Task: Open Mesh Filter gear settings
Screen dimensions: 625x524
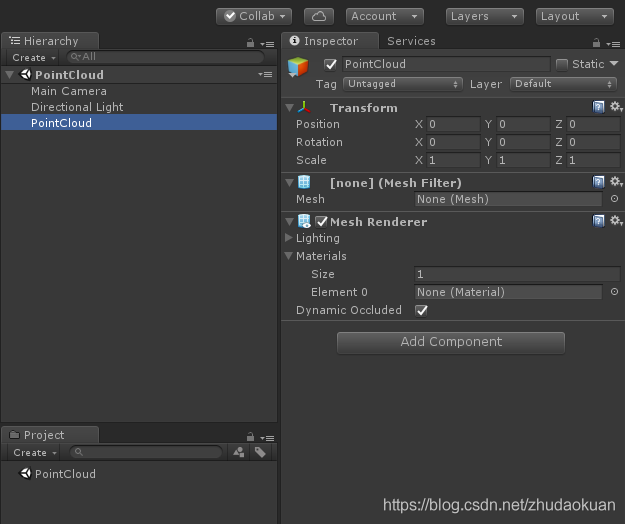Action: (x=616, y=182)
